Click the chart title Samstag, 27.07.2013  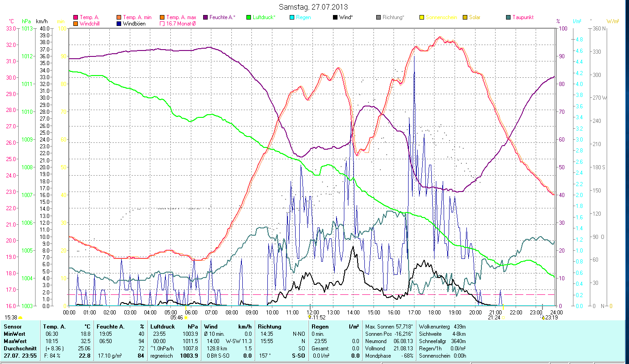pyautogui.click(x=313, y=7)
